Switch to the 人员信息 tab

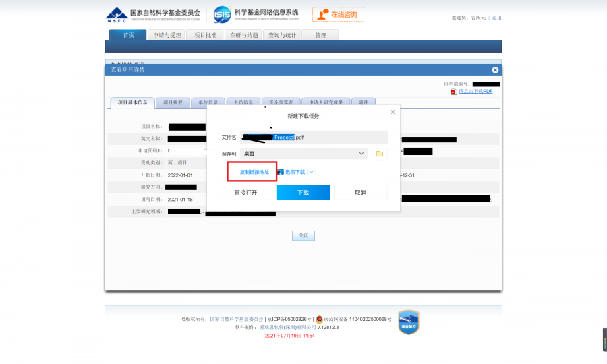(x=243, y=102)
